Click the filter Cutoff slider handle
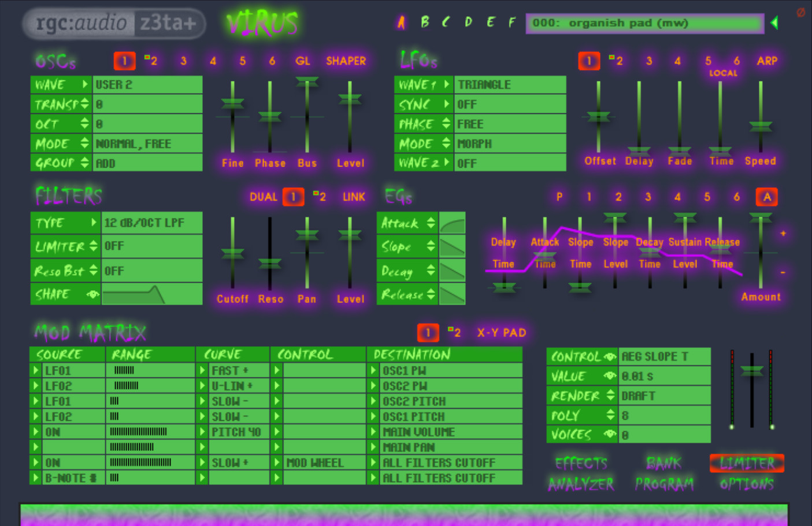This screenshot has height=526, width=812. (x=232, y=253)
